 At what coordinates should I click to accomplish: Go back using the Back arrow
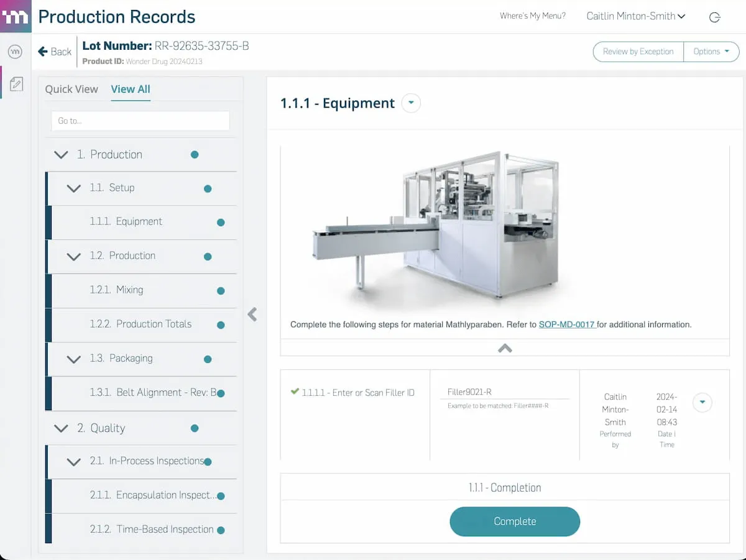pyautogui.click(x=55, y=52)
